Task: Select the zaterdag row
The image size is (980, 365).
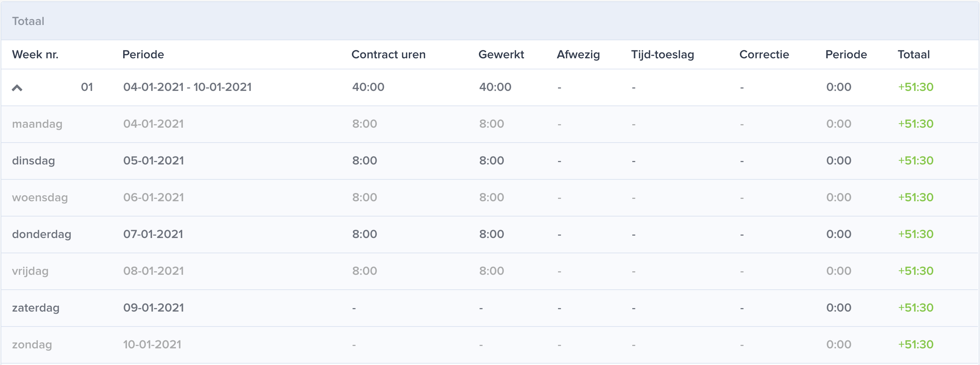Action: 490,308
